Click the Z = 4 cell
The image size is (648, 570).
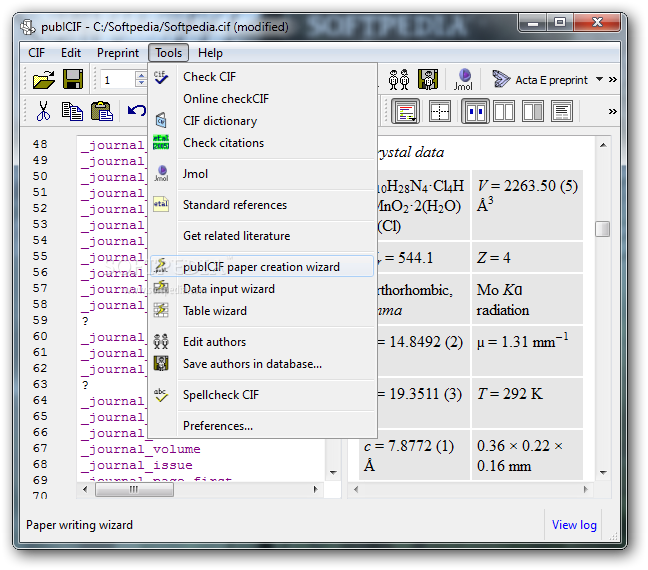527,258
